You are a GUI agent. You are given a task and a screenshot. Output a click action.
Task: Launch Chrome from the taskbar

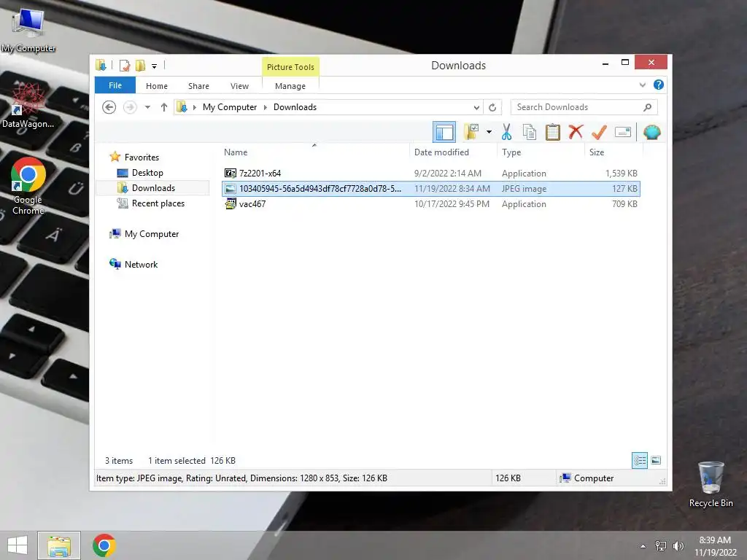click(x=104, y=545)
